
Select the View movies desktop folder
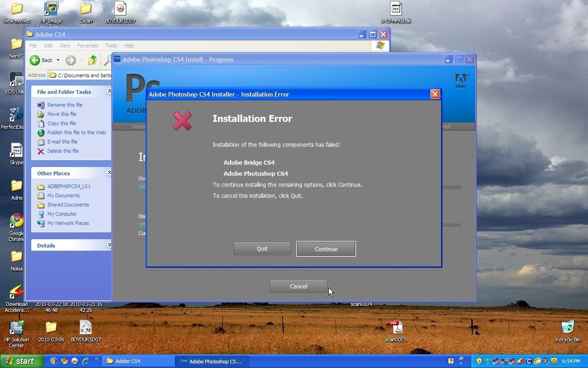coord(17,13)
